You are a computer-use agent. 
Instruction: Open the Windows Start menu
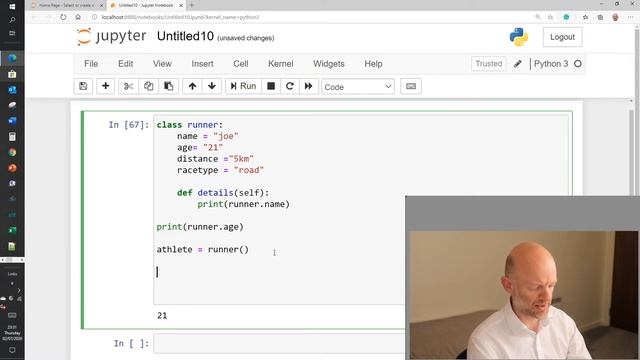click(x=12, y=7)
